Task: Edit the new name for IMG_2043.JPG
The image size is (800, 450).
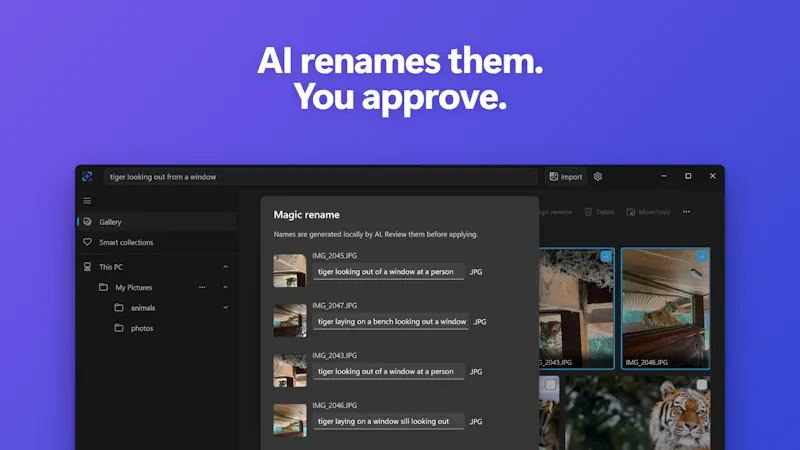Action: click(388, 371)
